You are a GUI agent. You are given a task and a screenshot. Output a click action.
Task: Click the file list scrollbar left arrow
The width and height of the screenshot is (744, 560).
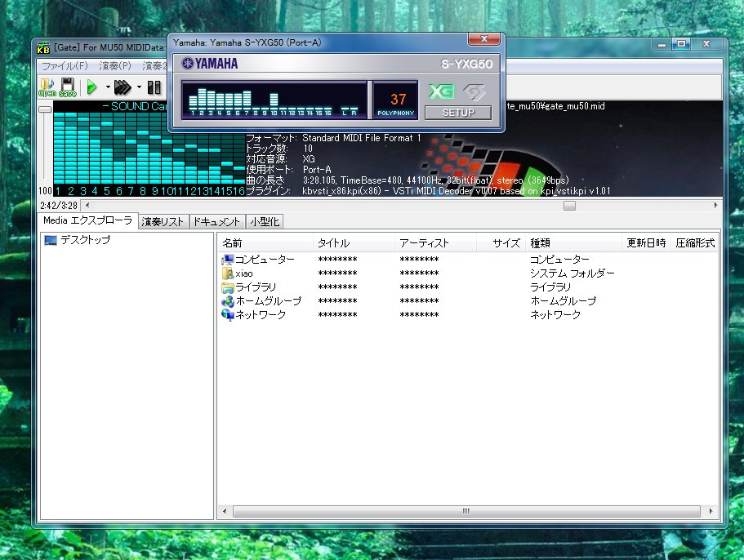click(x=225, y=511)
